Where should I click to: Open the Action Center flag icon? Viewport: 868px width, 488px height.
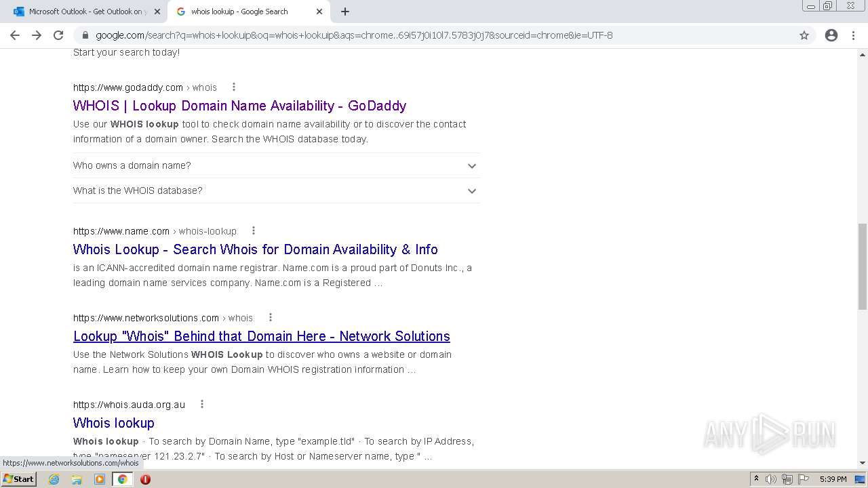coord(804,479)
